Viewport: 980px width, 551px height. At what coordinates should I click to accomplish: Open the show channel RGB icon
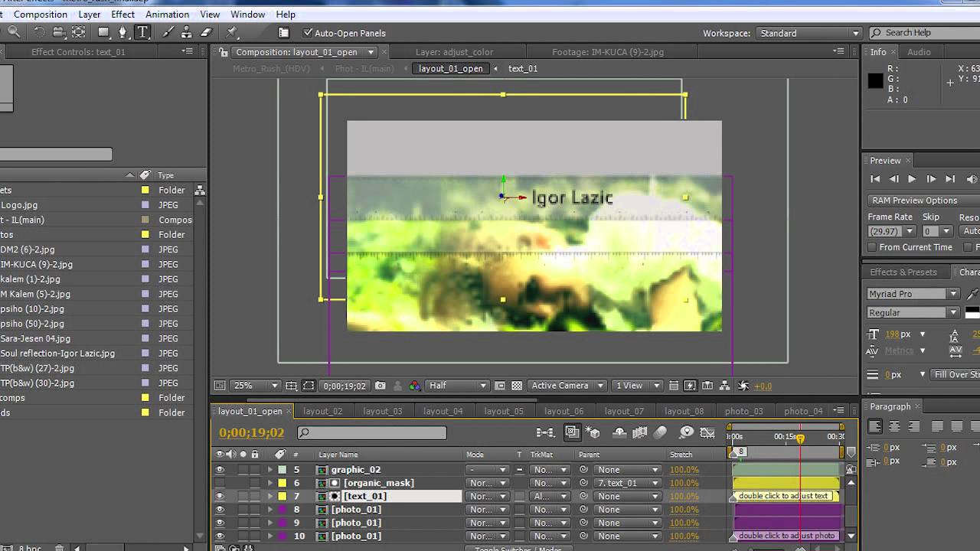415,386
